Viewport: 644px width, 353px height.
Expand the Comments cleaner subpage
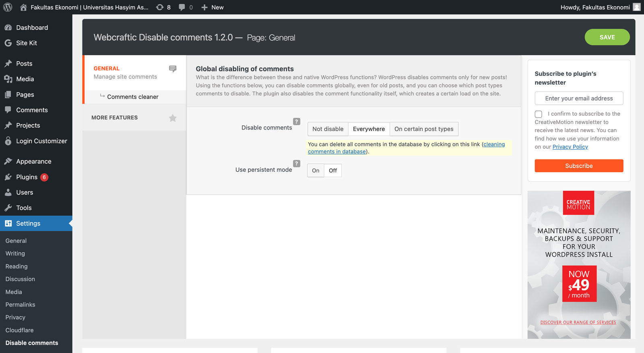click(132, 97)
